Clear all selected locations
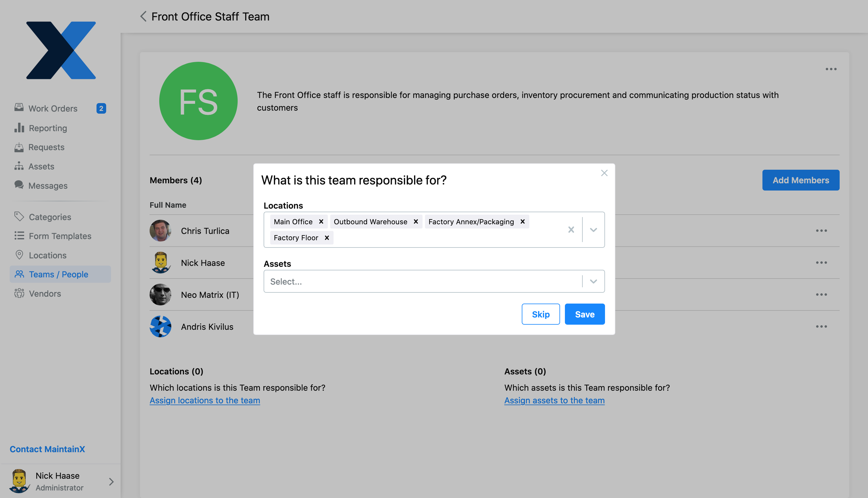Viewport: 868px width, 498px height. point(571,229)
